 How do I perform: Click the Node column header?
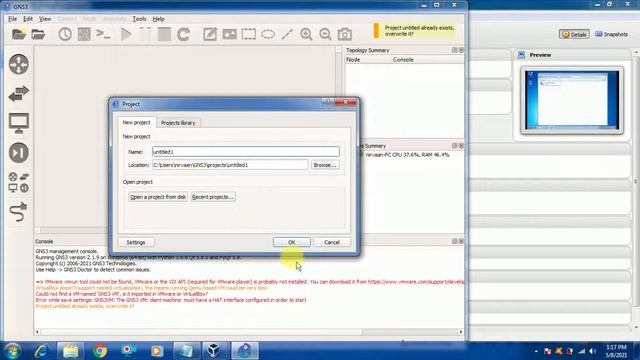[353, 60]
